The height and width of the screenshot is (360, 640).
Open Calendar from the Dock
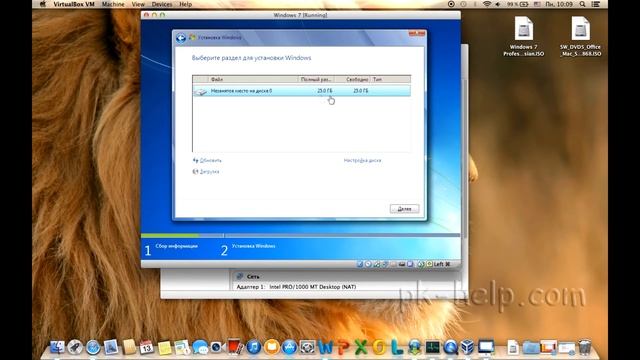[147, 347]
